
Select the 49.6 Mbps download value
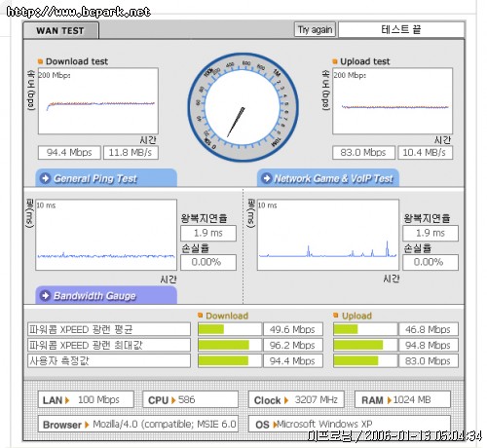[293, 329]
